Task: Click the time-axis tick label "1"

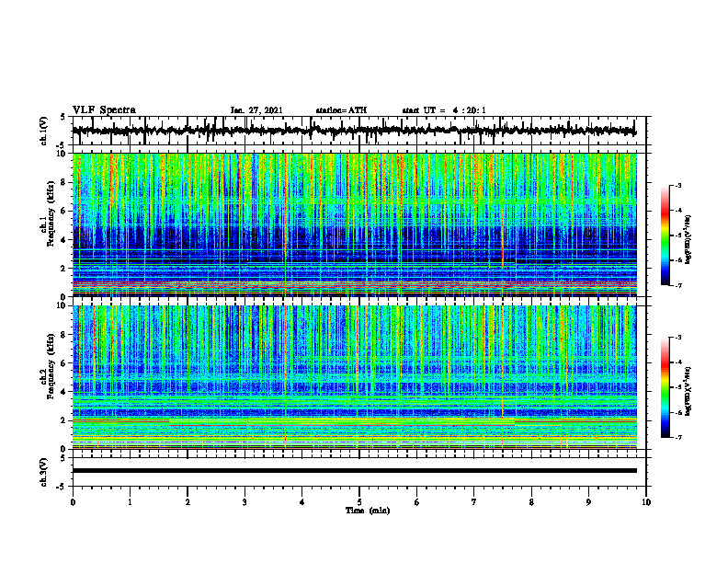Action: click(x=130, y=502)
